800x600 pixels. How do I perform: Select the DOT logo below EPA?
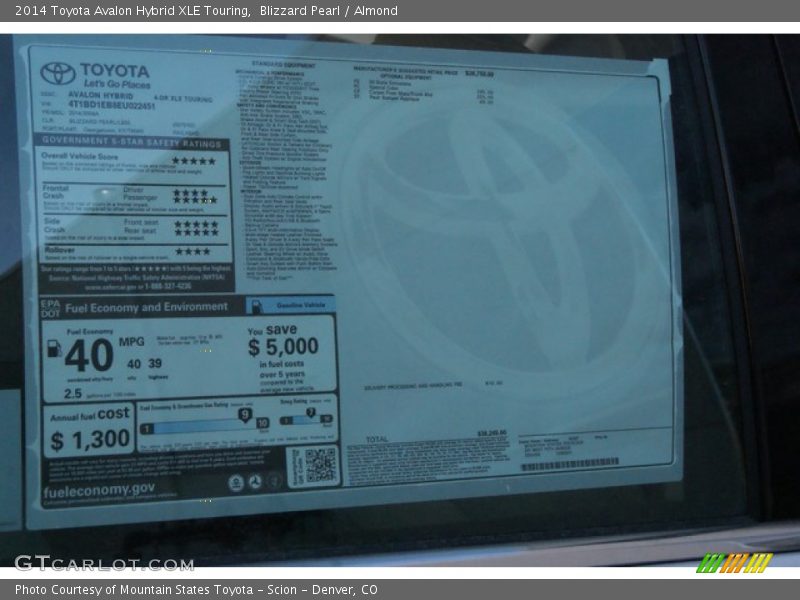[48, 311]
